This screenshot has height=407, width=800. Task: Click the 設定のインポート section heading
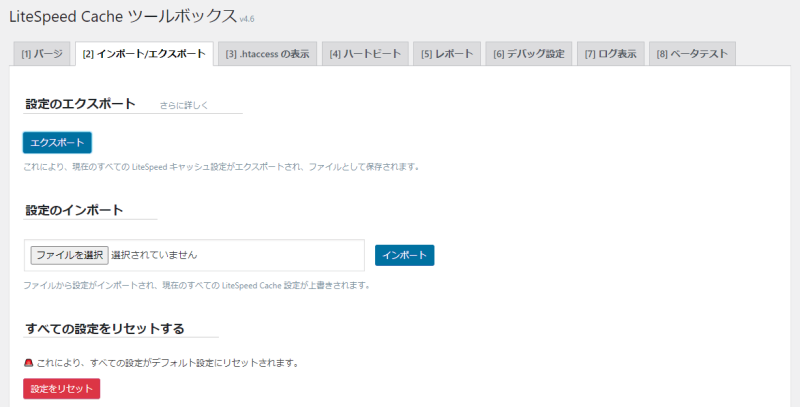[74, 210]
